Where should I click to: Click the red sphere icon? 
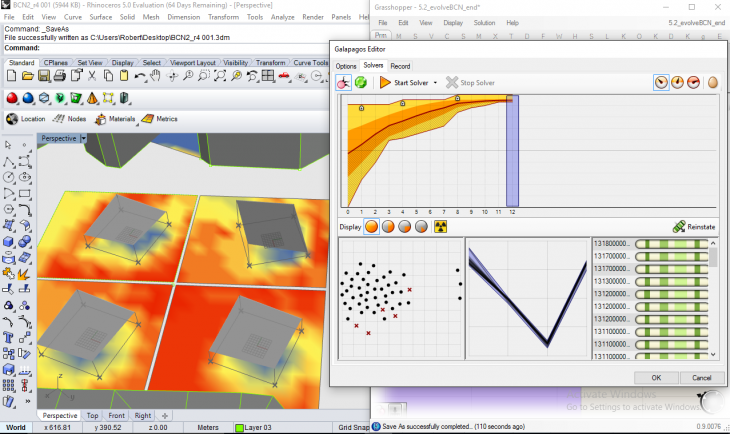coord(13,98)
